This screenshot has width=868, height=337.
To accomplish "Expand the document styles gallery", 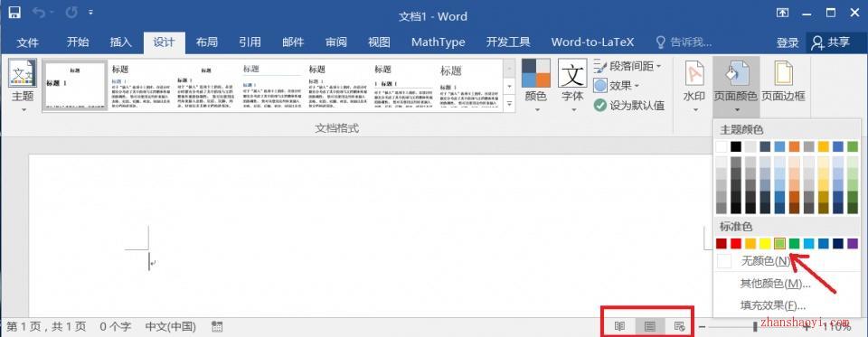I will (x=510, y=102).
